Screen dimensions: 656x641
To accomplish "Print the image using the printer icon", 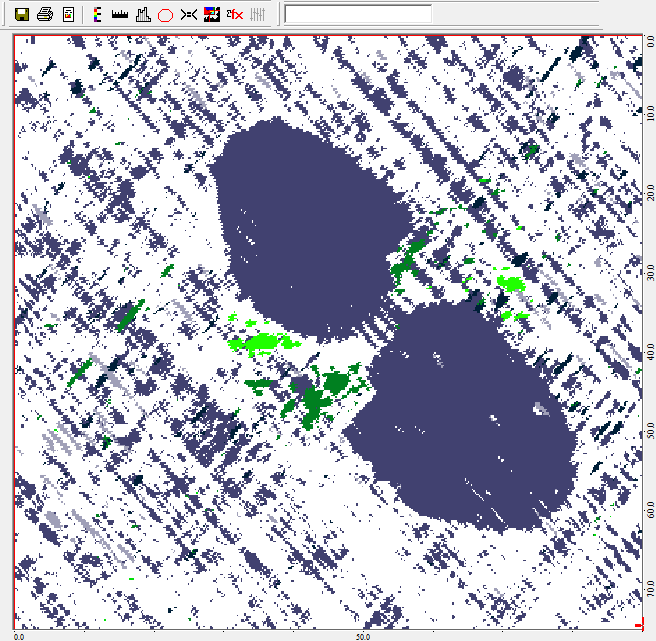I will tap(44, 14).
